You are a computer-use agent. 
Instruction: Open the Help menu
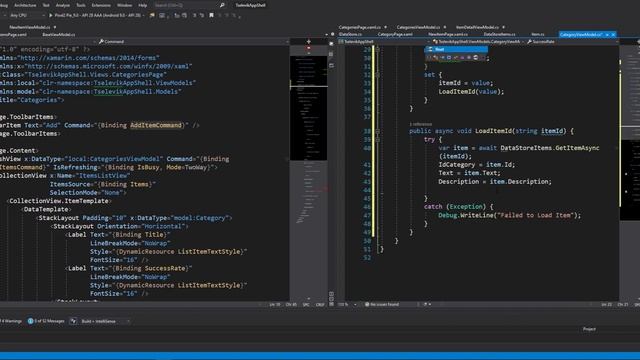[142, 5]
